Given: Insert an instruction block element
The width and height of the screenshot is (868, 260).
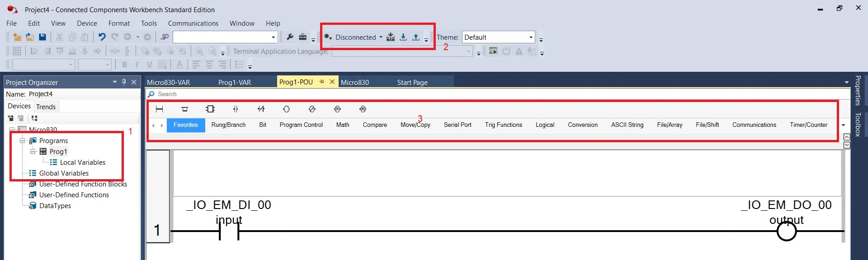Looking at the screenshot, I should 210,109.
